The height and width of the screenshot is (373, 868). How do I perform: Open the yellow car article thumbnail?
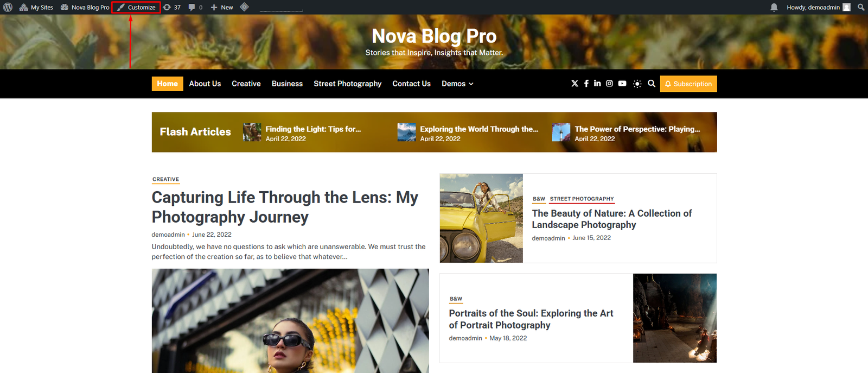pos(481,218)
